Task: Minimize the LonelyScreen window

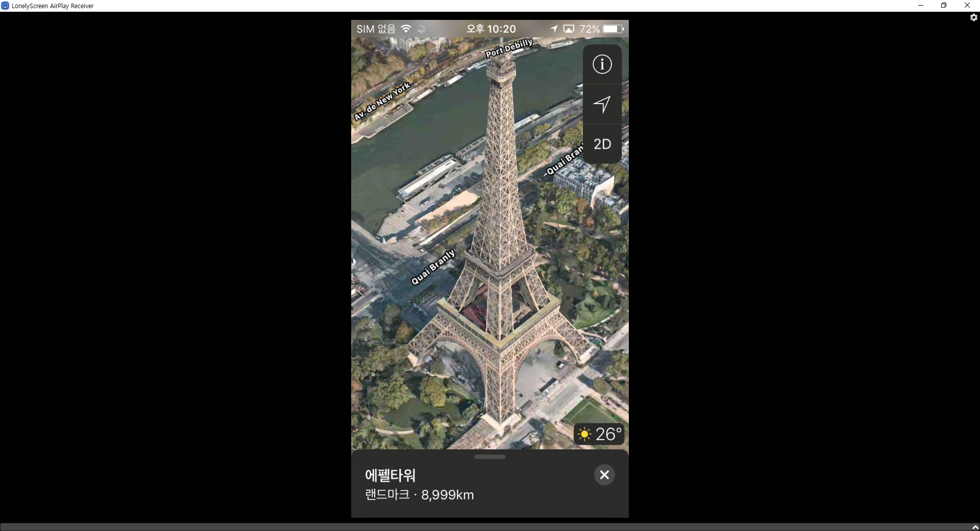Action: coord(921,6)
